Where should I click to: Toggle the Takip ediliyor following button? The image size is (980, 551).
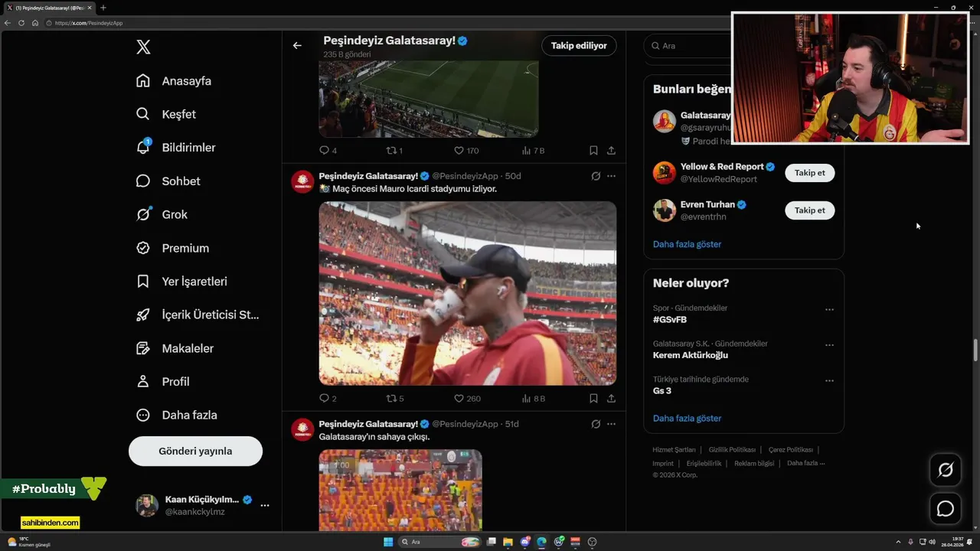click(x=579, y=45)
